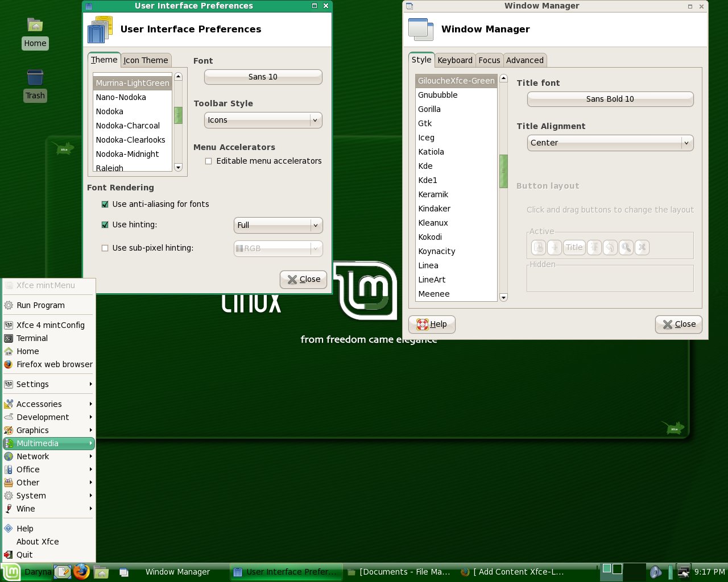This screenshot has width=728, height=582.
Task: Click the stick button in Active layout
Action: coord(555,247)
